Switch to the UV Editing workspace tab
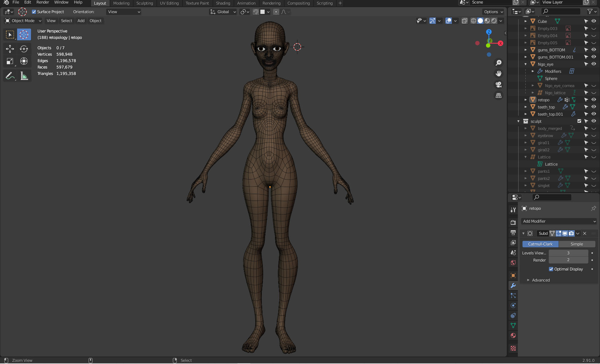 169,3
